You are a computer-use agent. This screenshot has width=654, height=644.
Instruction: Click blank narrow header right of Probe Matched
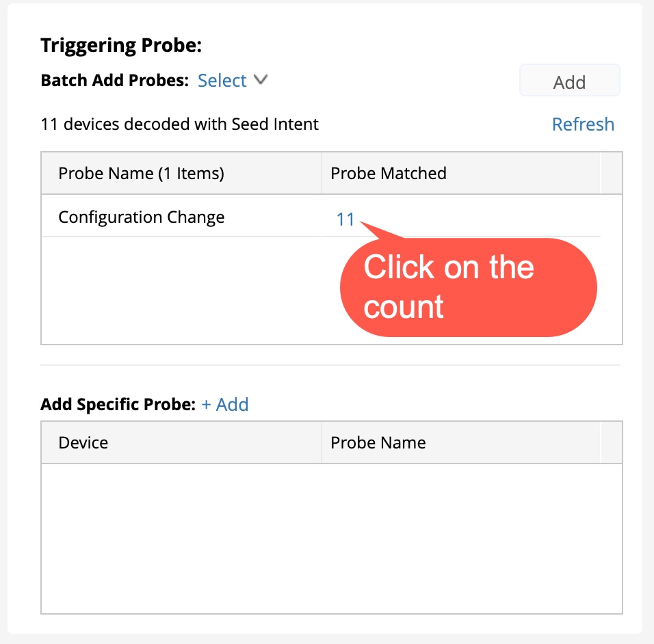tap(611, 174)
